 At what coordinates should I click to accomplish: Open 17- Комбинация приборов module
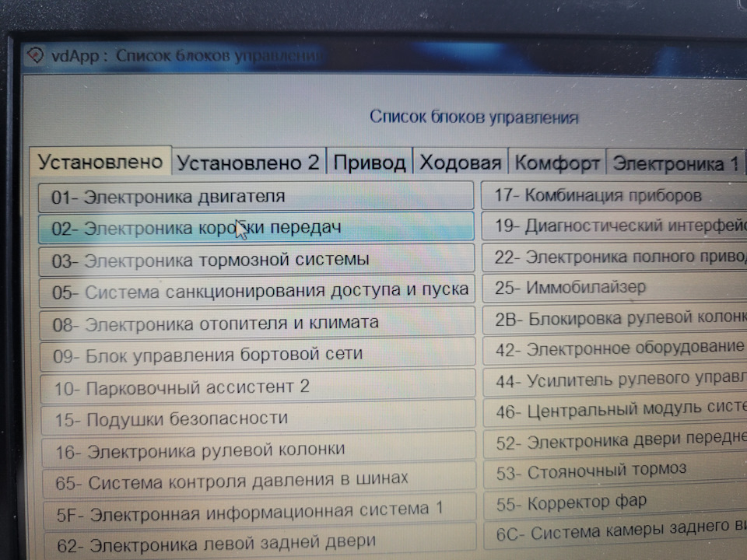click(614, 194)
